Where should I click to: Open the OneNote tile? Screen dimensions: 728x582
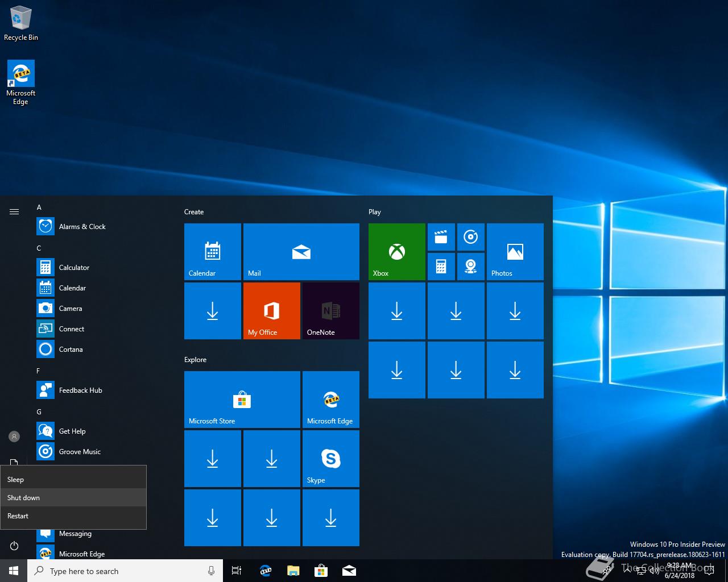331,311
